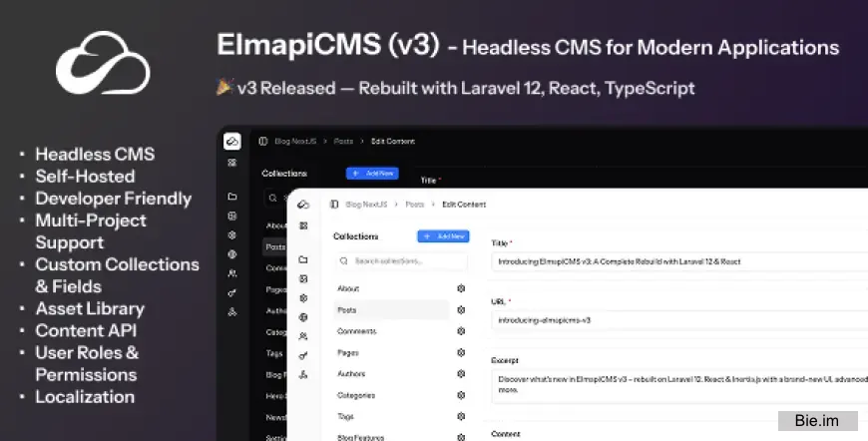The width and height of the screenshot is (868, 441).
Task: Open settings gear for Authors collection
Action: tap(461, 373)
